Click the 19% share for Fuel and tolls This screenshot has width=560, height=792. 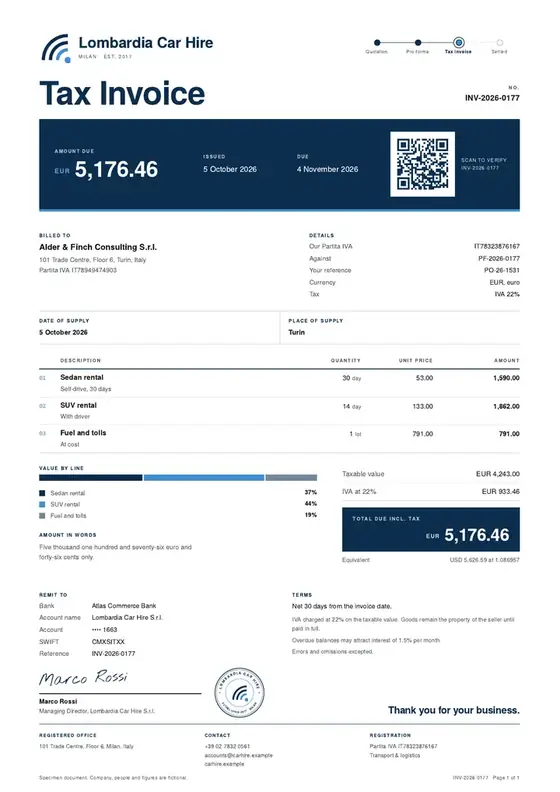pyautogui.click(x=311, y=515)
